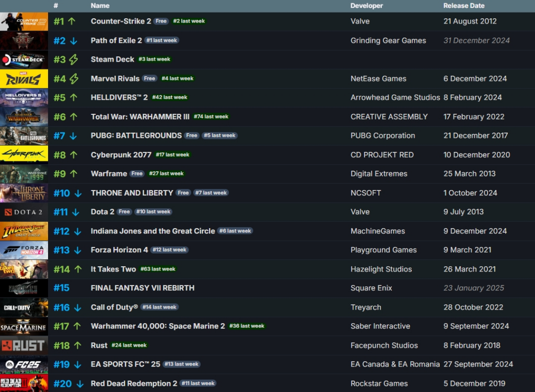
Task: Click the '#1 last week' badge beside Path of Exile 2
Action: tap(162, 40)
